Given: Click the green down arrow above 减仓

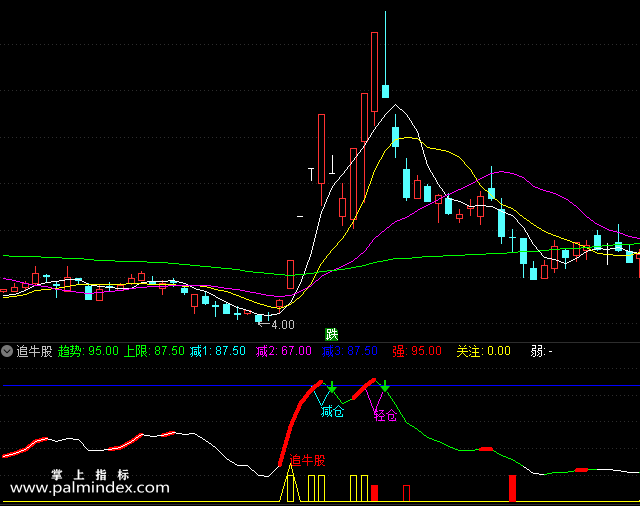Looking at the screenshot, I should pos(332,386).
